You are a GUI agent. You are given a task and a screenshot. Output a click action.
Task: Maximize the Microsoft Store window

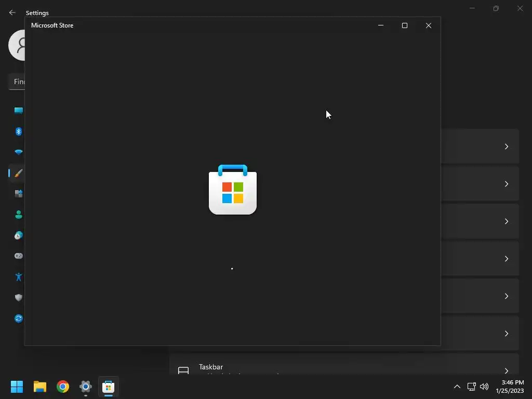pyautogui.click(x=404, y=25)
